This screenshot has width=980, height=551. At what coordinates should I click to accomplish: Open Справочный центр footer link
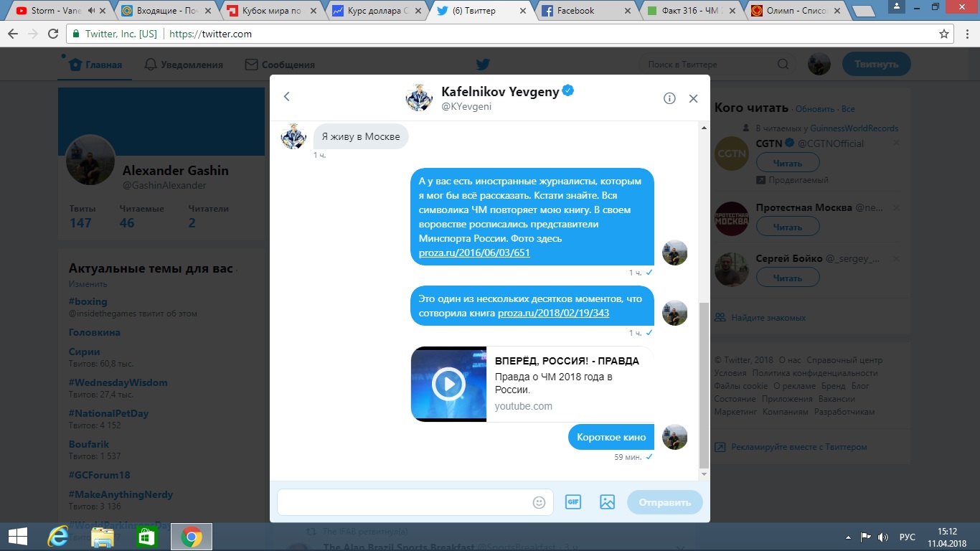(x=844, y=360)
